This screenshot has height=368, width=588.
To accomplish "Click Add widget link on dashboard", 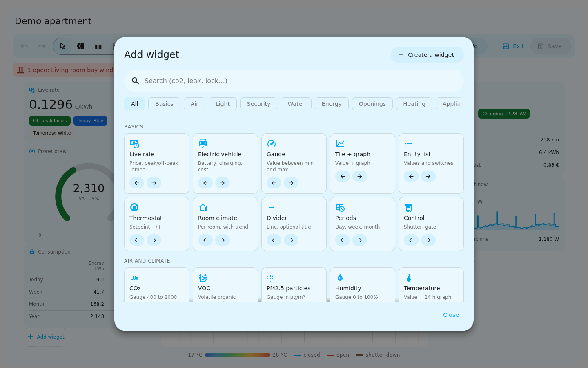I will click(x=45, y=337).
